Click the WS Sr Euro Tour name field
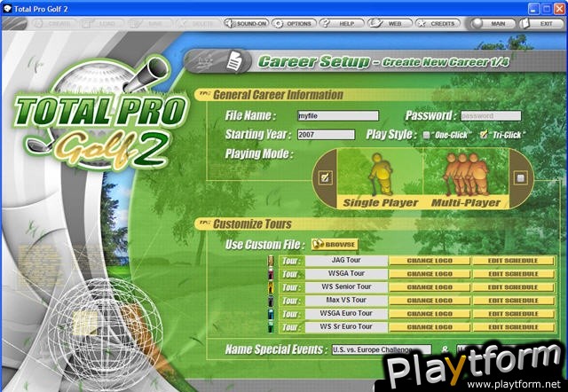Screen dimensions: 568x392 [x=346, y=327]
